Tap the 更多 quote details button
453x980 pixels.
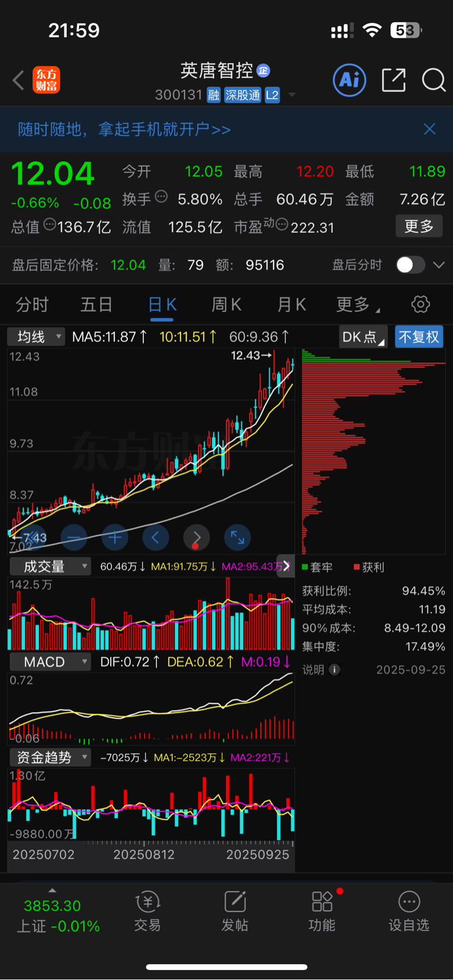pyautogui.click(x=419, y=226)
